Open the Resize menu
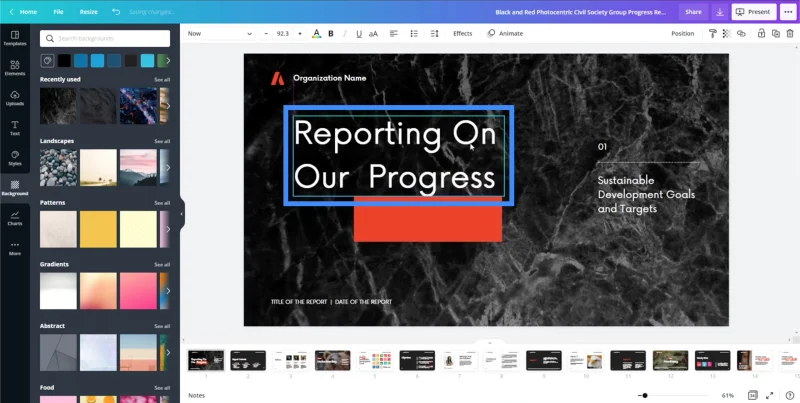The width and height of the screenshot is (800, 403). click(88, 12)
